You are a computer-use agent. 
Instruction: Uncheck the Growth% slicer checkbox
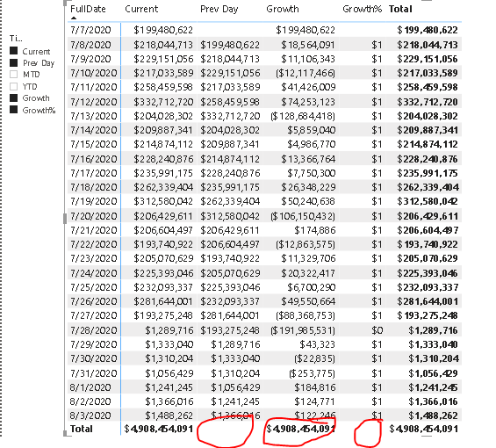(13, 110)
